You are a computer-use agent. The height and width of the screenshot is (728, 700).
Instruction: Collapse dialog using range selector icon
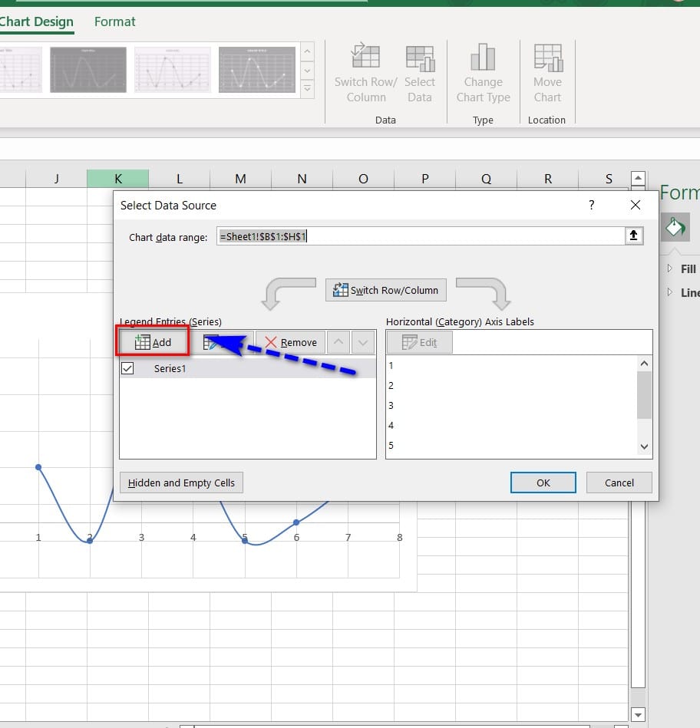point(634,236)
